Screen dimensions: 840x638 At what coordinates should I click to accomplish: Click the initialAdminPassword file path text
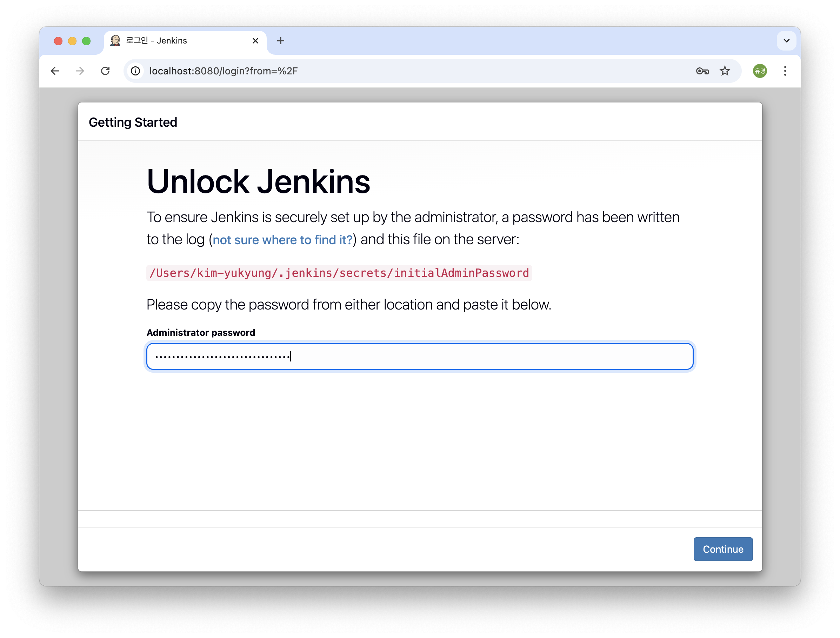pyautogui.click(x=339, y=273)
